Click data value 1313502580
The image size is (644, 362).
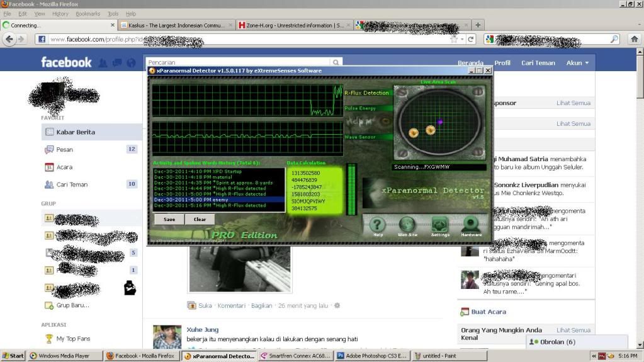[305, 173]
